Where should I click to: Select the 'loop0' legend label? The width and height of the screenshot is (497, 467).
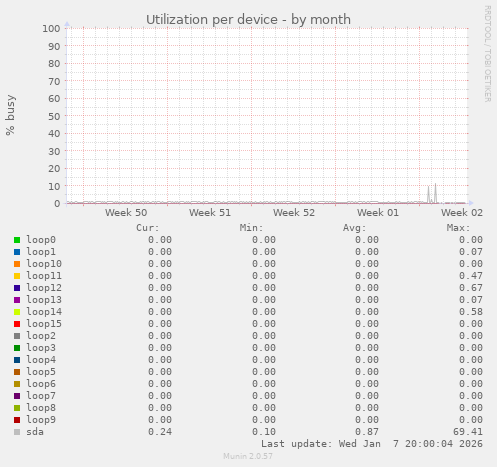[x=41, y=240]
